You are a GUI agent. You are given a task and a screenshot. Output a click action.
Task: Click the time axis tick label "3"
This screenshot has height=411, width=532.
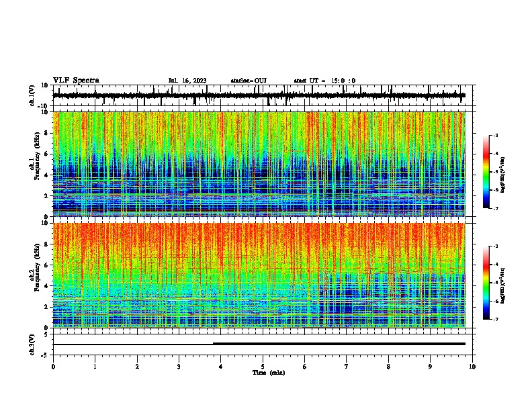point(179,367)
